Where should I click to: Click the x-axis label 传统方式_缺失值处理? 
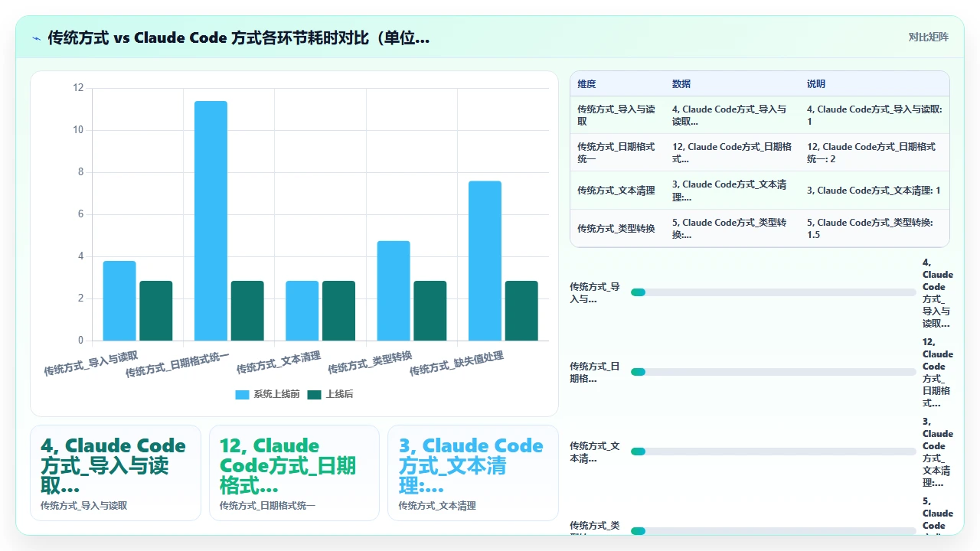click(x=456, y=364)
